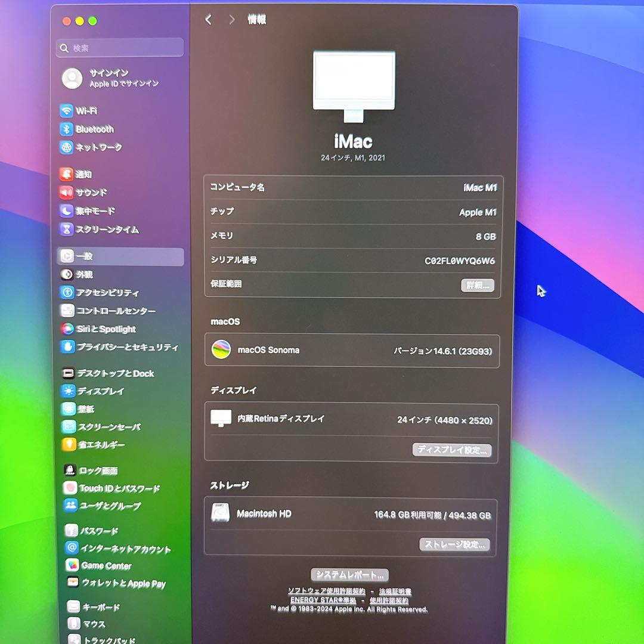Click the forward navigation chevron
The image size is (644, 644).
pyautogui.click(x=231, y=20)
